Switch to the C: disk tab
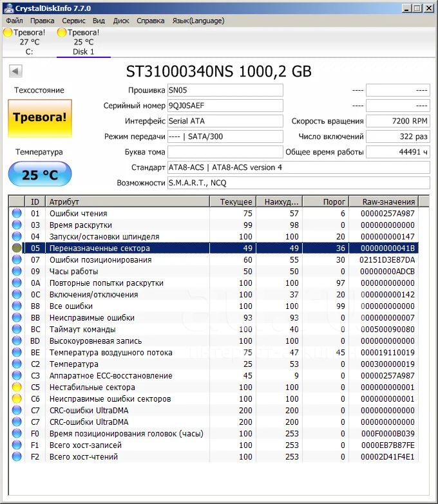Viewport: 438px width, 504px height. point(29,42)
